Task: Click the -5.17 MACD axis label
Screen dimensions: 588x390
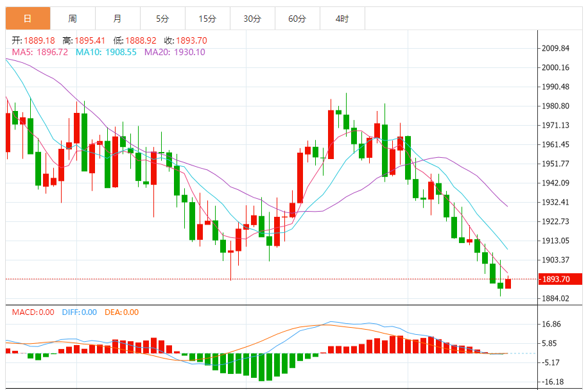Action: 551,362
